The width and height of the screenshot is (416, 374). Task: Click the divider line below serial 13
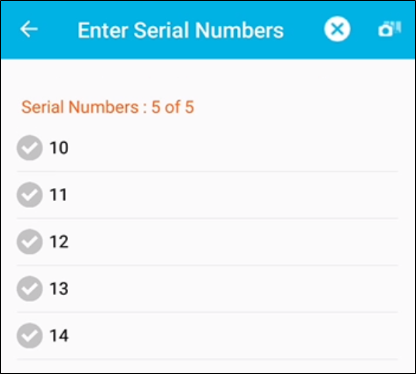click(x=207, y=313)
